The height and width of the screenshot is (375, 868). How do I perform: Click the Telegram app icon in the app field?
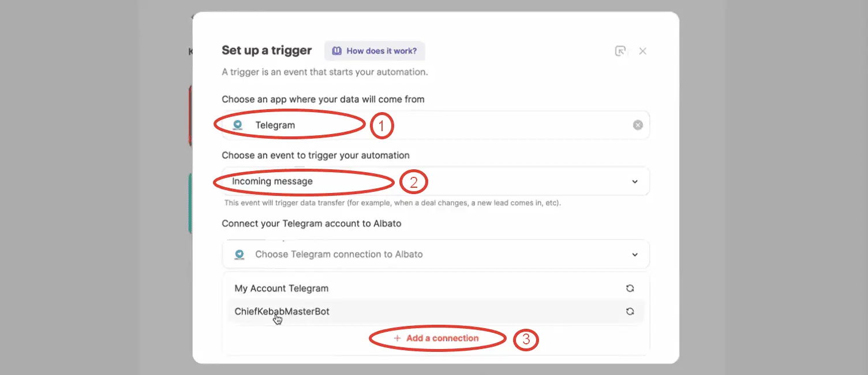(x=238, y=125)
